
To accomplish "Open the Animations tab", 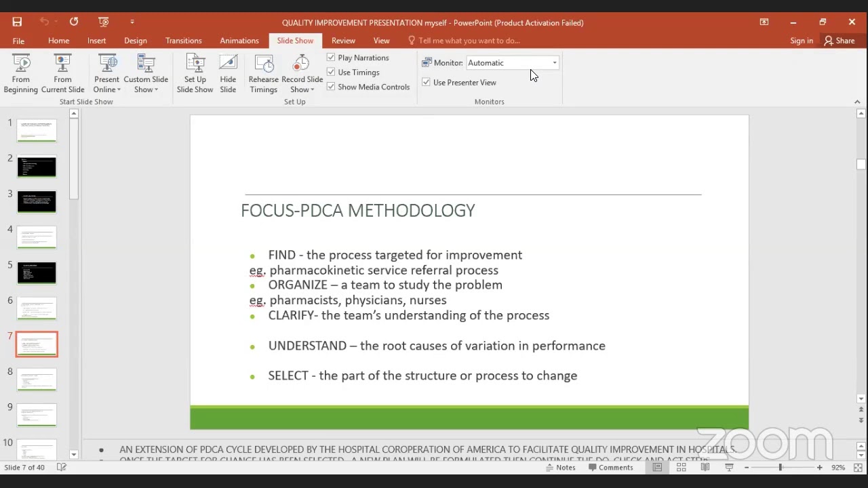I will 239,41.
